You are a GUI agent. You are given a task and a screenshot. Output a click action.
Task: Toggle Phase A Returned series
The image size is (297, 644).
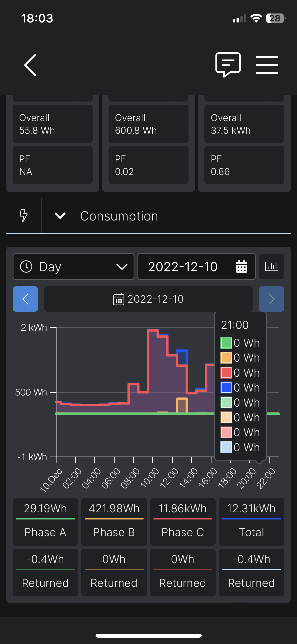[45, 572]
